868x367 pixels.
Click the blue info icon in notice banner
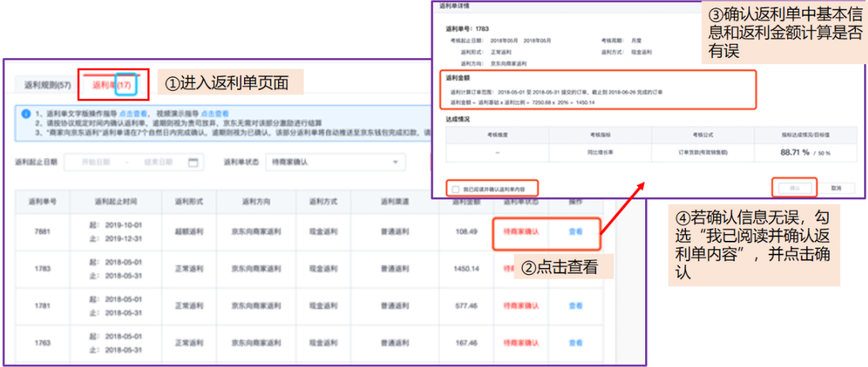click(x=26, y=114)
